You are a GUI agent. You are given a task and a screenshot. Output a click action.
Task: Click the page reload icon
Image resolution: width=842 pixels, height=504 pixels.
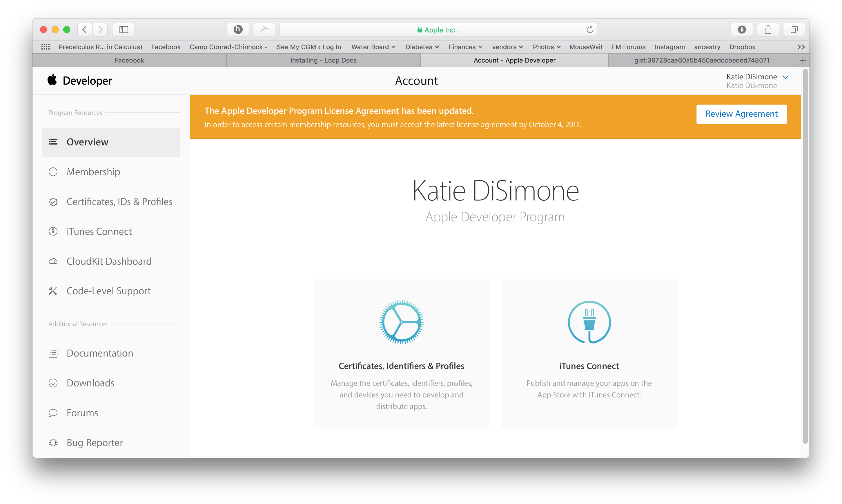click(x=590, y=30)
